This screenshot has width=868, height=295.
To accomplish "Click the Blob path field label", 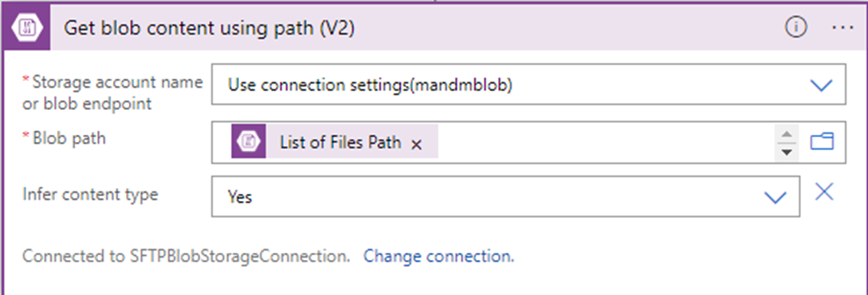I will (x=65, y=139).
